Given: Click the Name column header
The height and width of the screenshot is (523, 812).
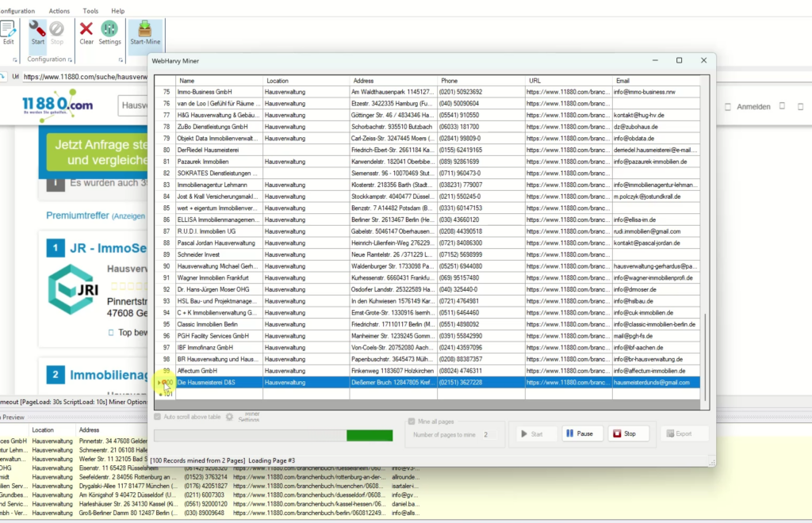Looking at the screenshot, I should tap(220, 81).
